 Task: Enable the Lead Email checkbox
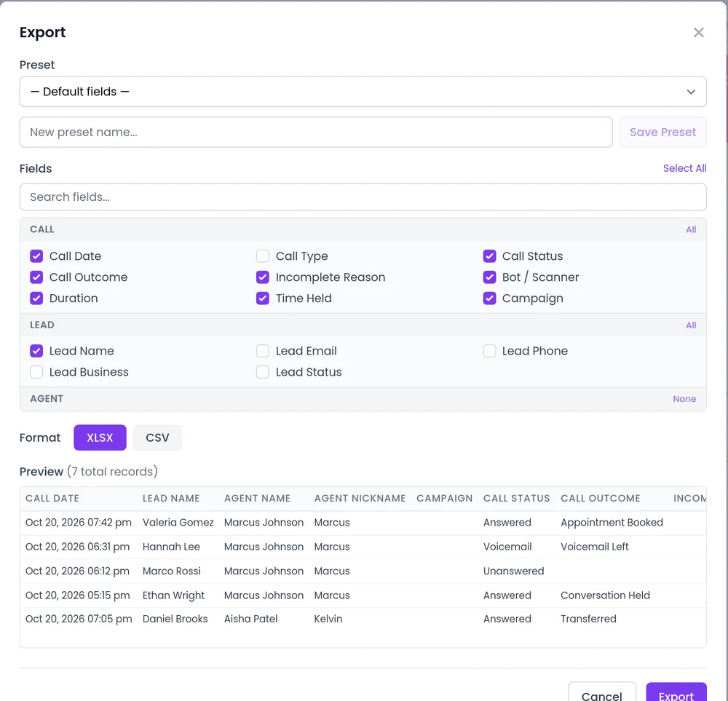pyautogui.click(x=263, y=351)
